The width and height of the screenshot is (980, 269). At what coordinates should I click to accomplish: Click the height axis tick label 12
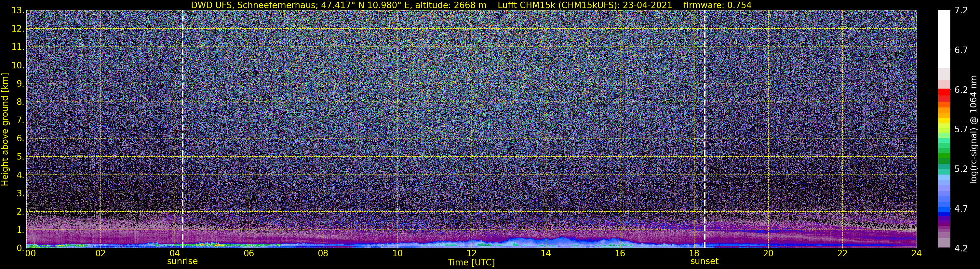[x=18, y=29]
